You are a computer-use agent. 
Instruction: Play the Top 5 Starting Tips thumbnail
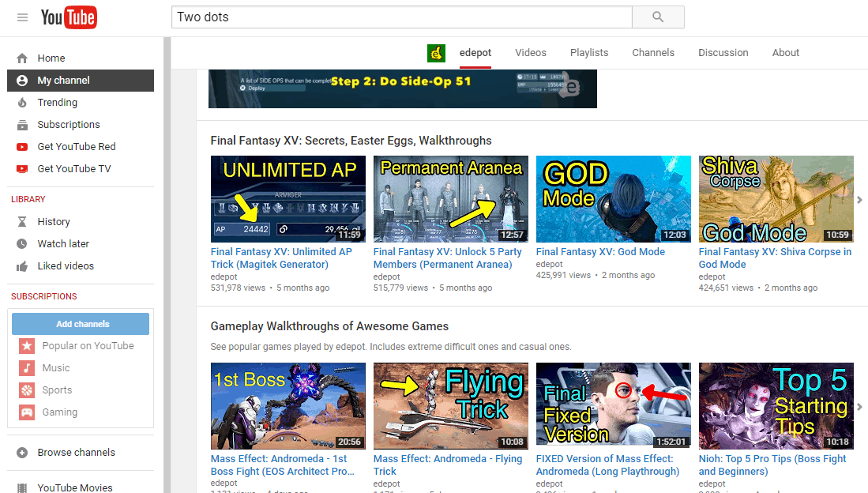click(776, 406)
